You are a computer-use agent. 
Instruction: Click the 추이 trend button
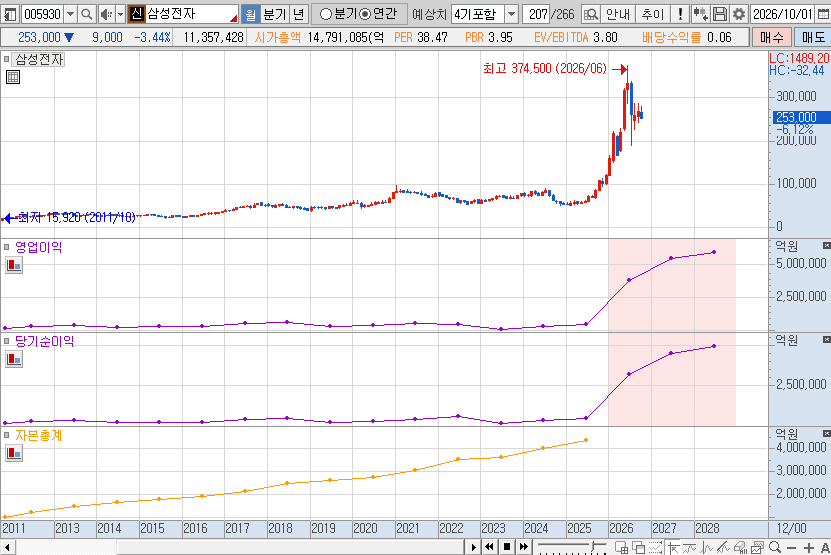[652, 14]
